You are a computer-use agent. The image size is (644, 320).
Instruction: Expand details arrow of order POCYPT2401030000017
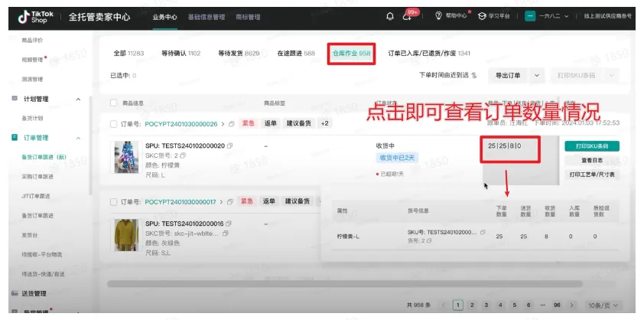tap(221, 202)
